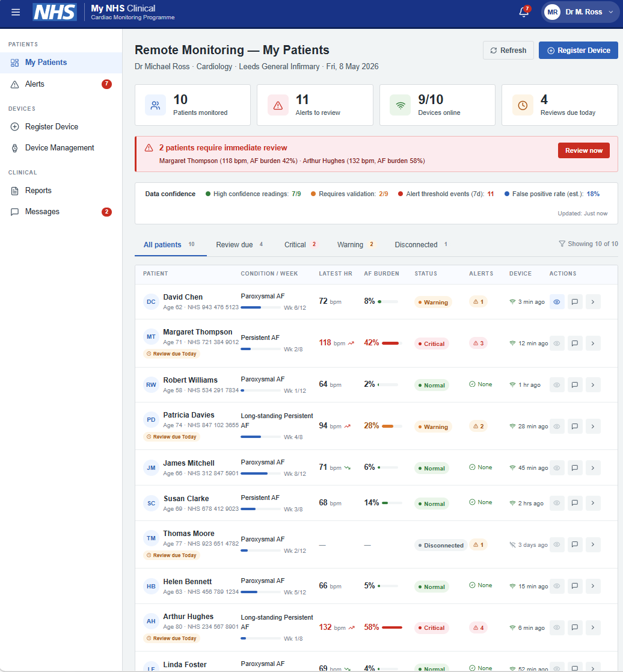Select the All patients tab
This screenshot has width=623, height=672.
170,245
